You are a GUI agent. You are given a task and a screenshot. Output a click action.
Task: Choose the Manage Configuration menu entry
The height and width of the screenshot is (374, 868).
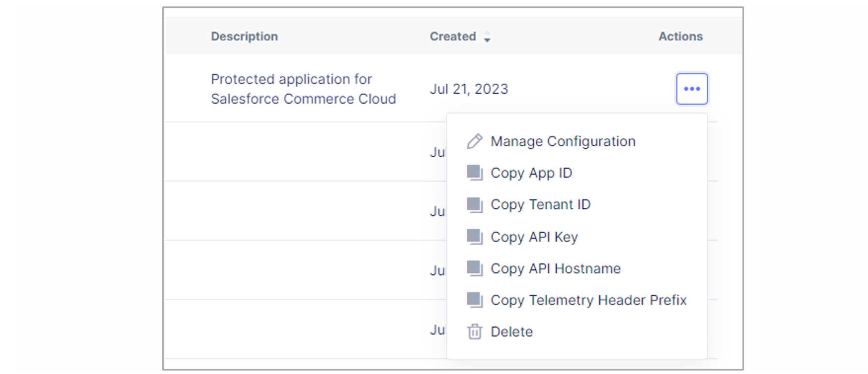[562, 141]
